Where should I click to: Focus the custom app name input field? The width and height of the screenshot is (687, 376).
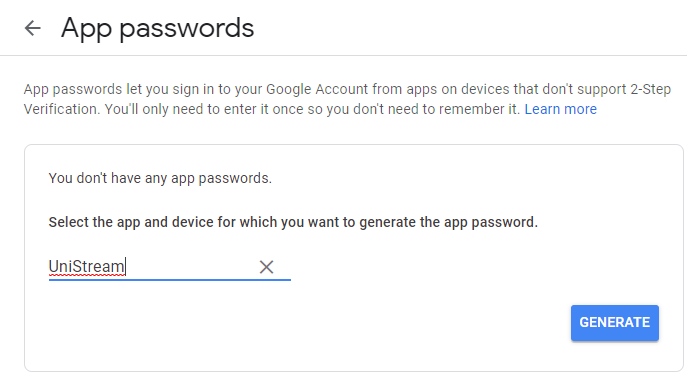170,266
